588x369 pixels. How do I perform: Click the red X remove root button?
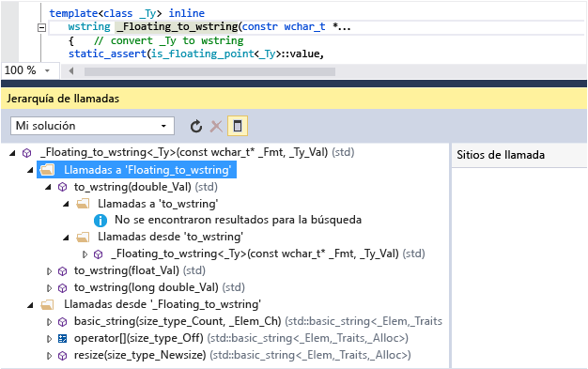[x=216, y=127]
